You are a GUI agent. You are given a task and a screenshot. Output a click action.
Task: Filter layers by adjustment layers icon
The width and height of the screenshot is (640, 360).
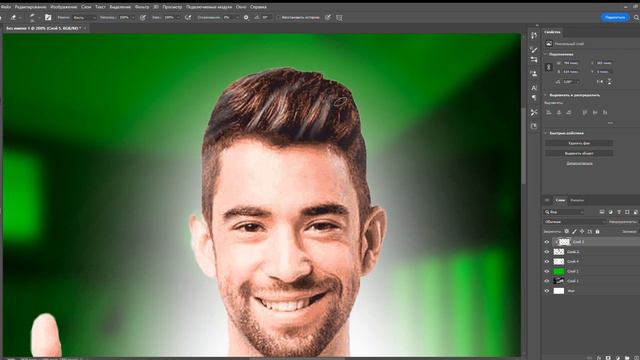pos(610,212)
